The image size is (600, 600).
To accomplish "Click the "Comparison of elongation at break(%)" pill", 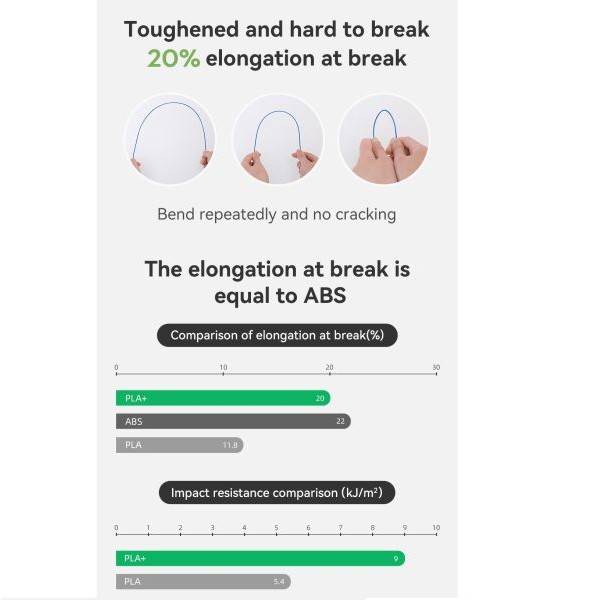I will (277, 335).
